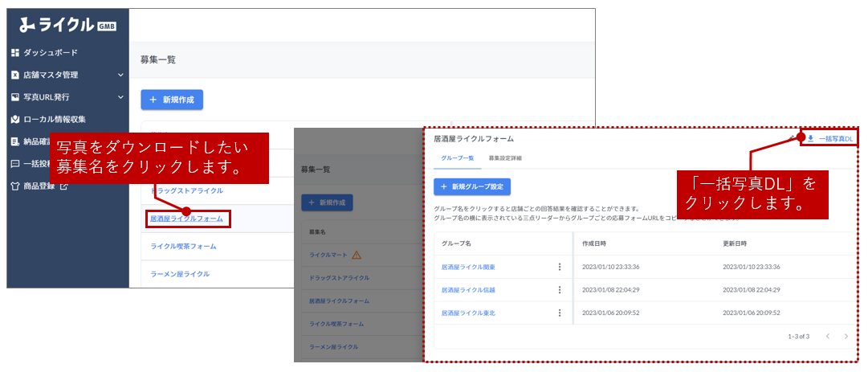Screen dimensions: 868x372
Task: Open the ラーメン屋ライクル recruitment link
Action: (x=180, y=274)
